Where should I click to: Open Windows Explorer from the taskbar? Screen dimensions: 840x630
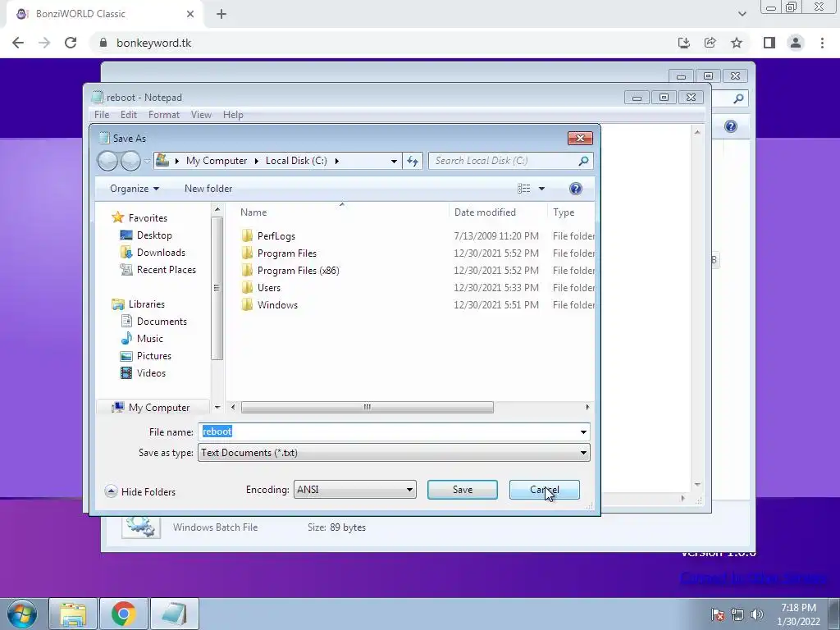click(x=73, y=614)
